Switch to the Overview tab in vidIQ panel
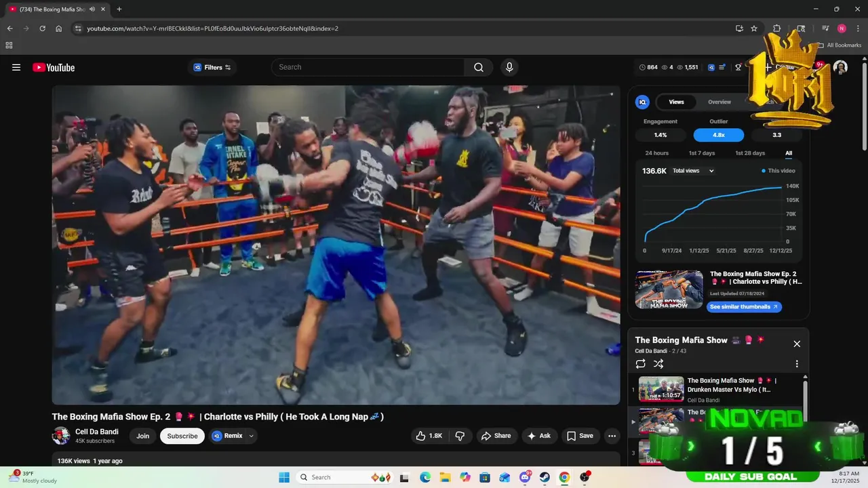The width and height of the screenshot is (868, 488). tap(719, 102)
